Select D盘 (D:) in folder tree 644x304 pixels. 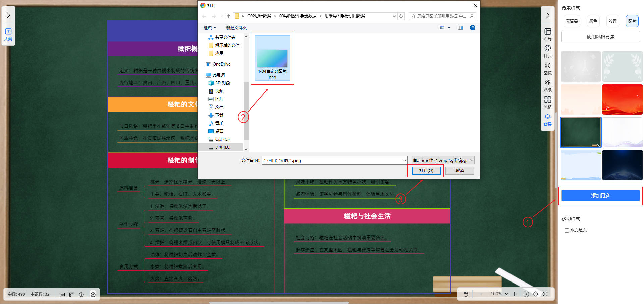(x=222, y=147)
